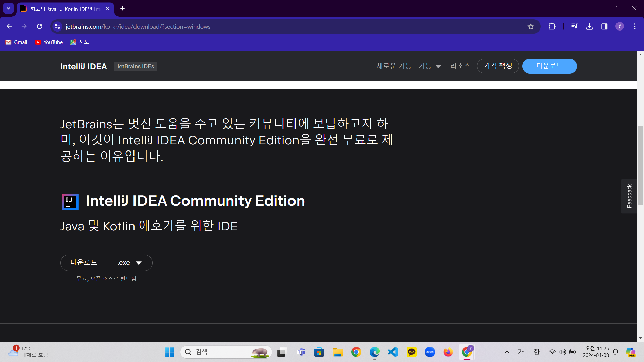Viewport: 644px width, 362px height.
Task: Click the site information icon in address bar
Action: (x=57, y=26)
